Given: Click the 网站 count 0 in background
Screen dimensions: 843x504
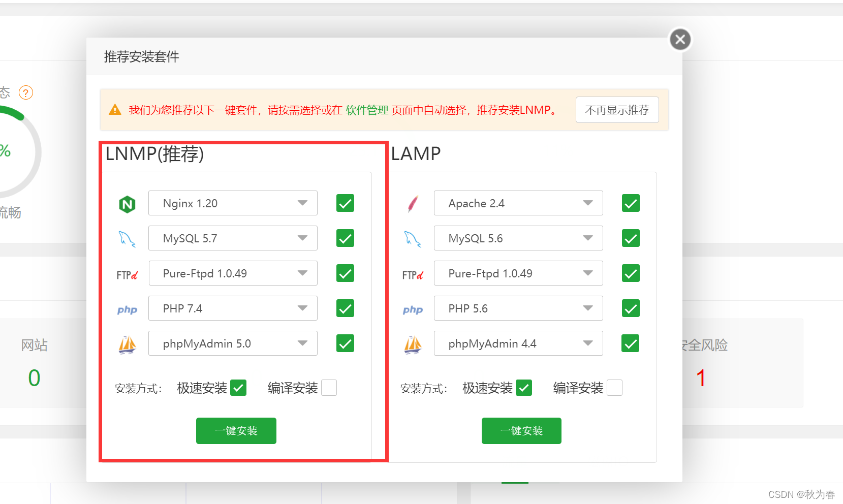Looking at the screenshot, I should (x=34, y=378).
